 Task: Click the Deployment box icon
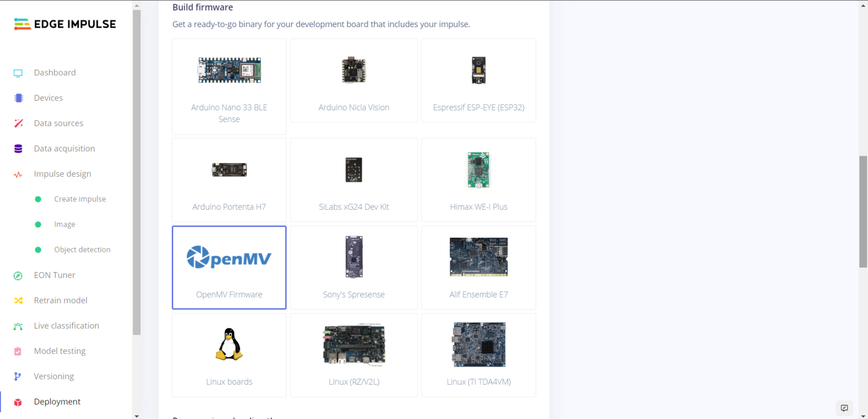18,402
